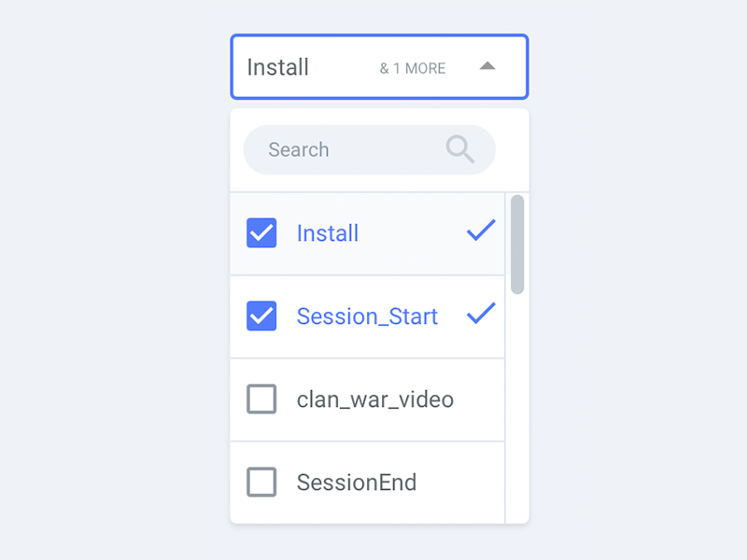747x560 pixels.
Task: Choose clan_war_video from the list
Action: point(374,399)
